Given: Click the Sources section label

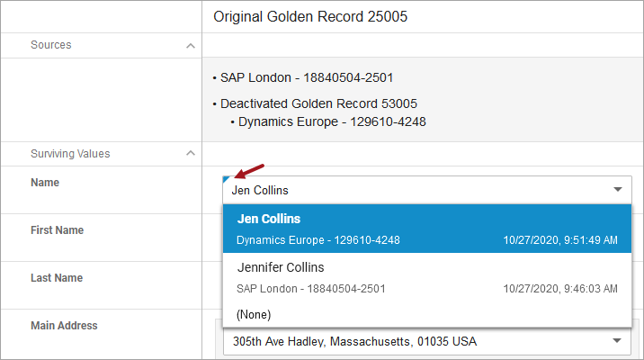Looking at the screenshot, I should pos(51,45).
